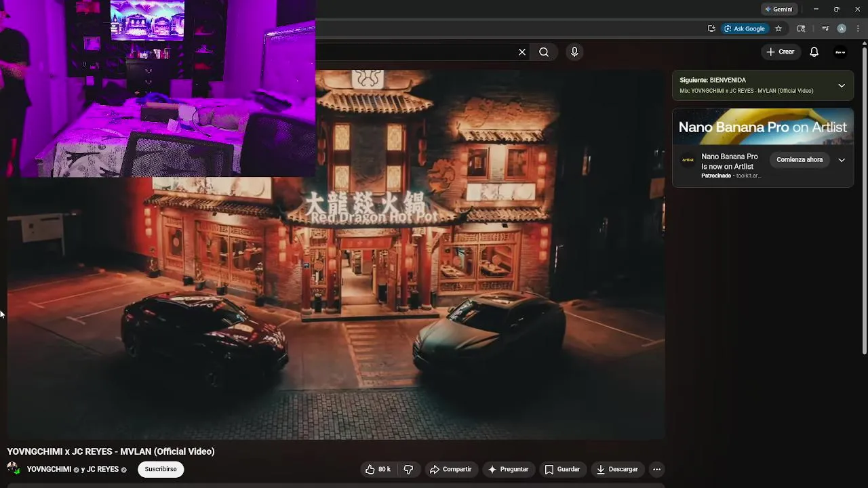Click the YOVNGCHIMI channel avatar

click(x=13, y=468)
